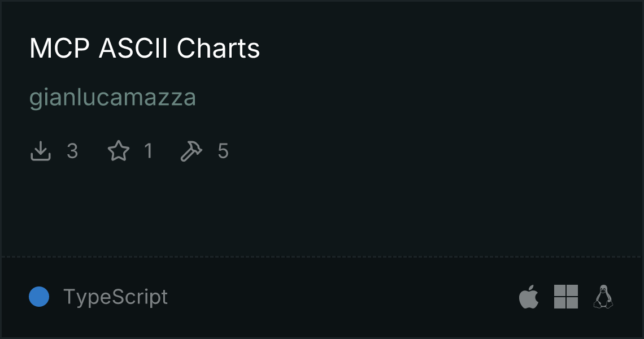The image size is (644, 339).
Task: Show available tools via the hammer
Action: pos(192,151)
